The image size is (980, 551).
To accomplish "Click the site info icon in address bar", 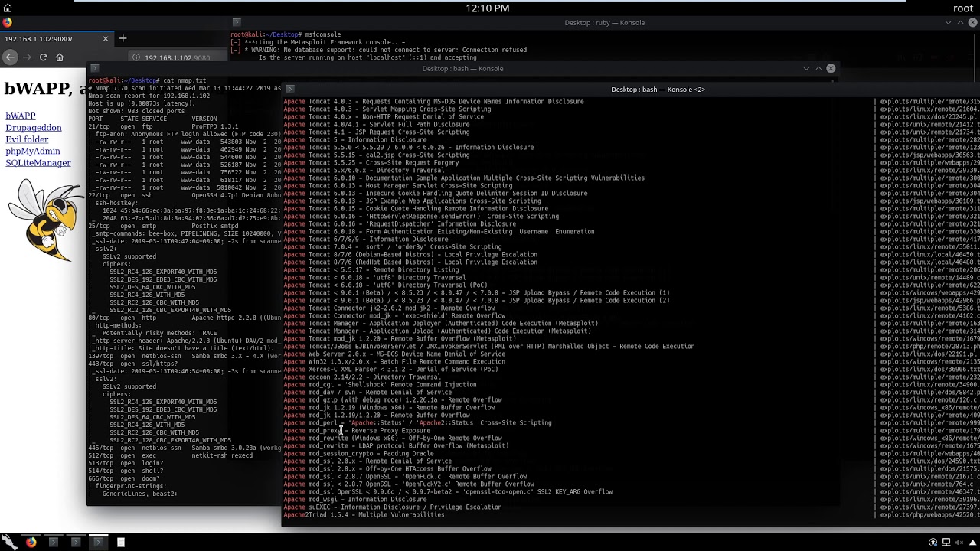I will (x=136, y=57).
